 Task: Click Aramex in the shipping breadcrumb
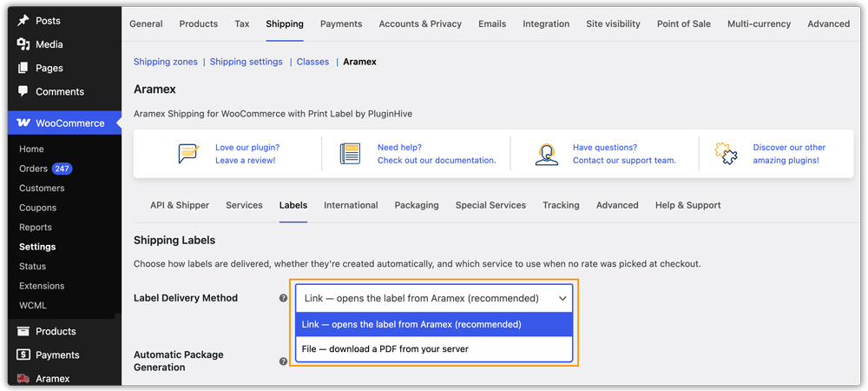pyautogui.click(x=360, y=62)
